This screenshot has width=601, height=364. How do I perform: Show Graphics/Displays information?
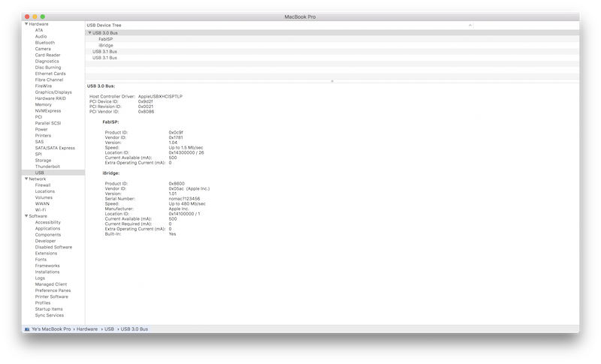coord(53,92)
